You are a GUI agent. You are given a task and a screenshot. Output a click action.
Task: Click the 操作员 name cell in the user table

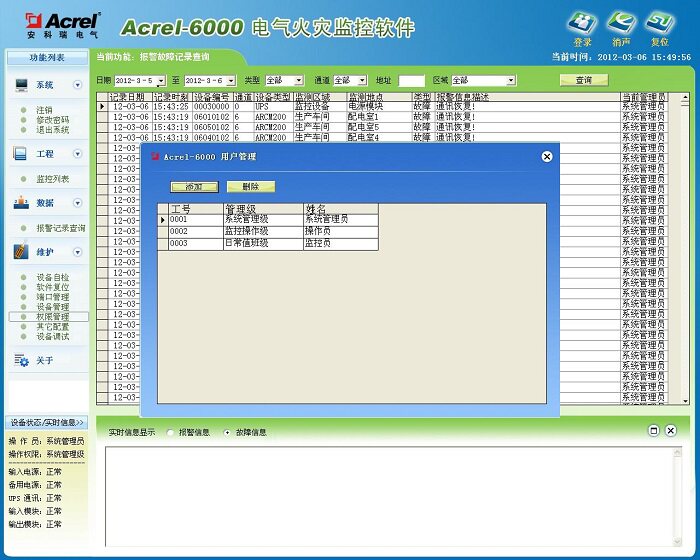pos(341,231)
